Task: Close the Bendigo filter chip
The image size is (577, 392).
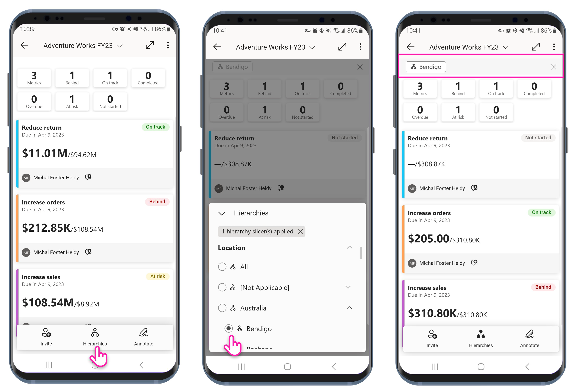Action: pyautogui.click(x=553, y=67)
